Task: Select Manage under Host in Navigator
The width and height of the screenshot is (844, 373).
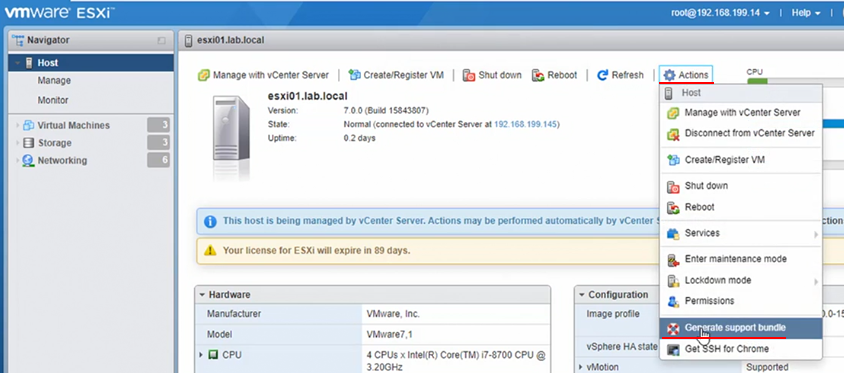Action: coord(54,81)
